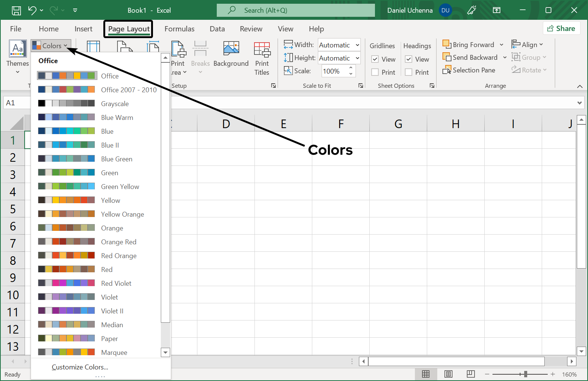The height and width of the screenshot is (381, 588).
Task: Click the zoom slider handle
Action: tap(525, 374)
